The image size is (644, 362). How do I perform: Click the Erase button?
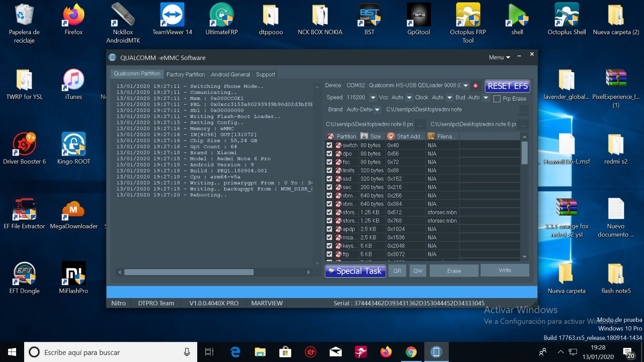(x=454, y=271)
